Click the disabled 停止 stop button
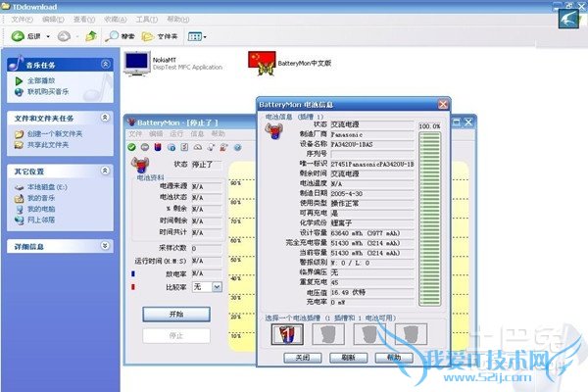Screen dimensions: 588x392 point(176,336)
